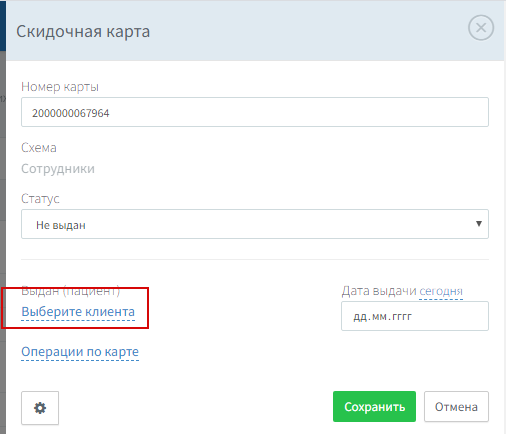Click the Схема label
The height and width of the screenshot is (434, 506).
pos(39,148)
